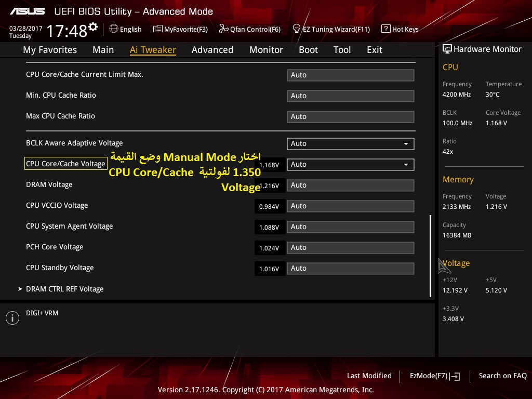The height and width of the screenshot is (399, 532).
Task: Click CPU System Agent Voltage Auto field
Action: (351, 227)
